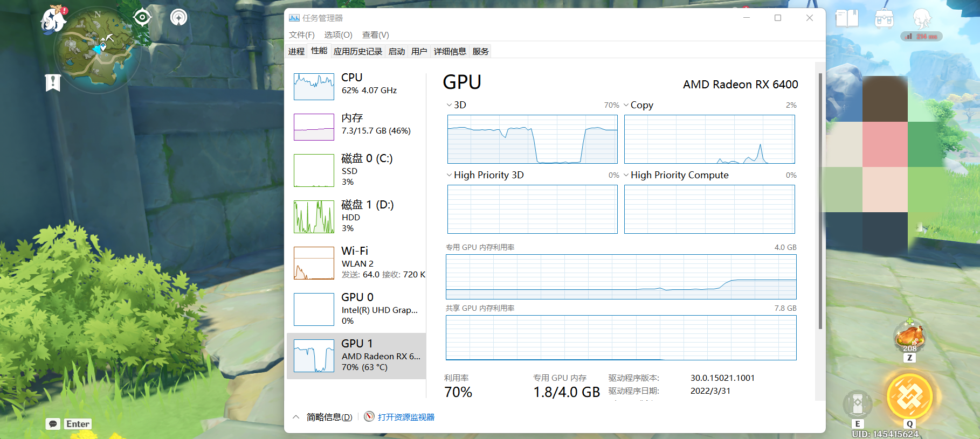Switch to the 进程 tab
Screen dimensions: 980x439
296,51
